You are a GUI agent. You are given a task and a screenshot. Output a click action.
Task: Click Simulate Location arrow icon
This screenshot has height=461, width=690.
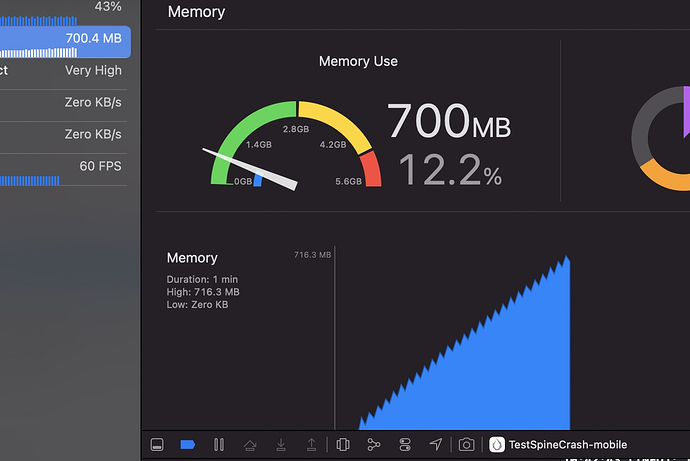[436, 445]
